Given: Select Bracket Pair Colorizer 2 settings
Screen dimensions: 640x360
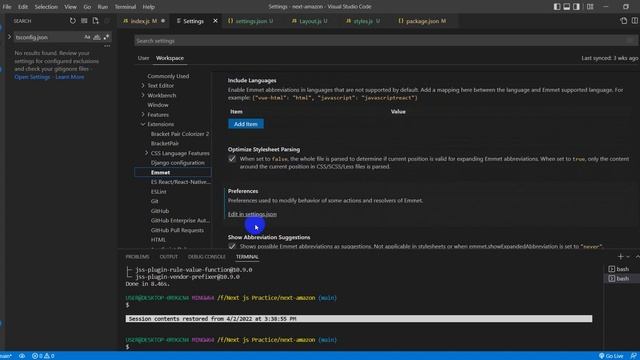Looking at the screenshot, I should 180,134.
